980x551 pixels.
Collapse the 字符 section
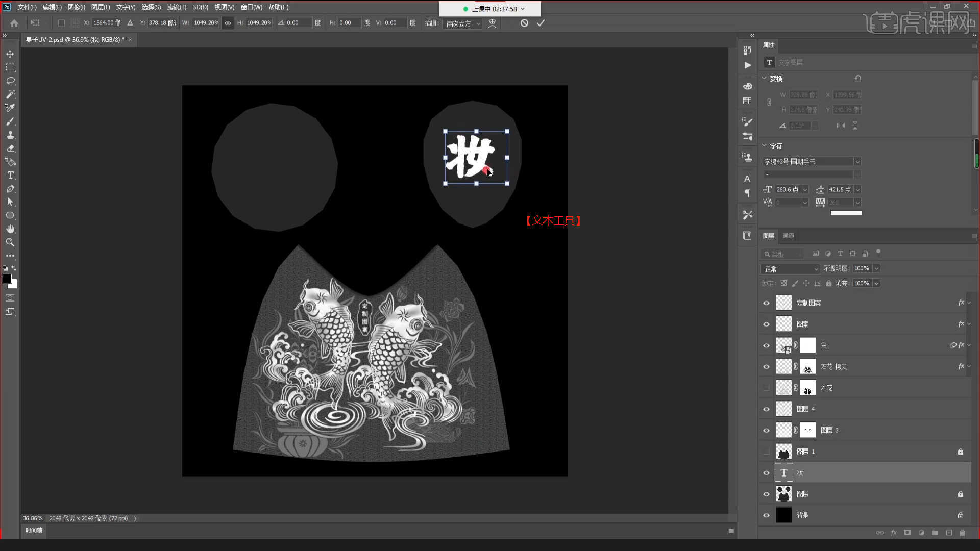764,146
